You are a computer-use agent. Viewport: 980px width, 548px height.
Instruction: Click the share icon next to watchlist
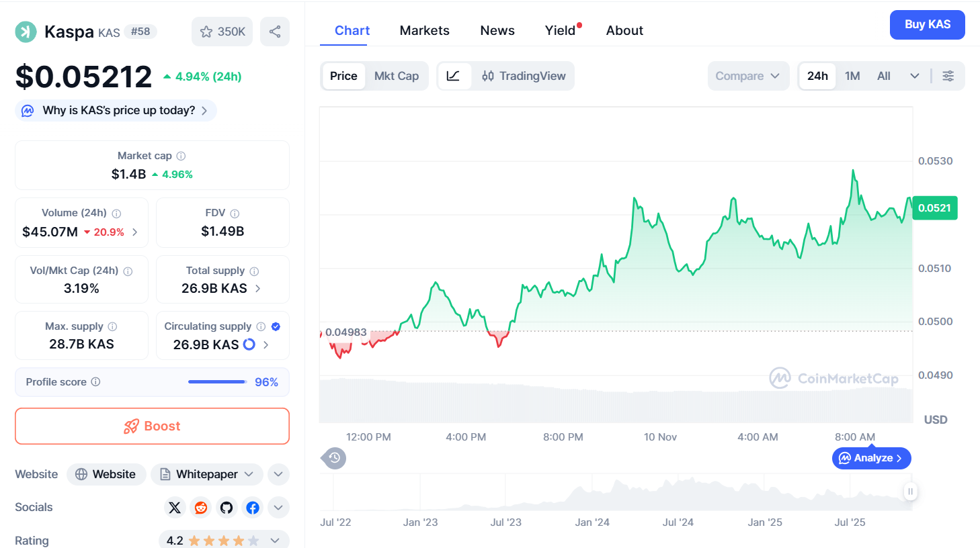point(275,32)
